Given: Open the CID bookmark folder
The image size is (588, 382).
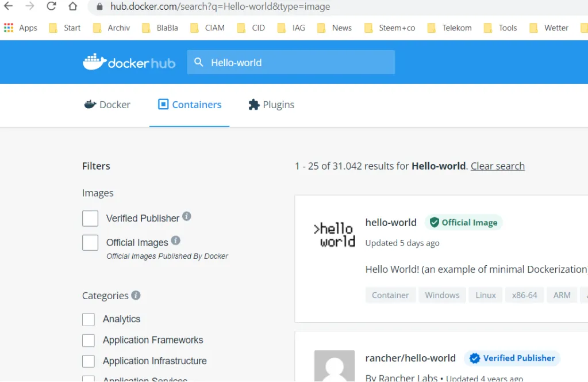Looking at the screenshot, I should [x=251, y=28].
